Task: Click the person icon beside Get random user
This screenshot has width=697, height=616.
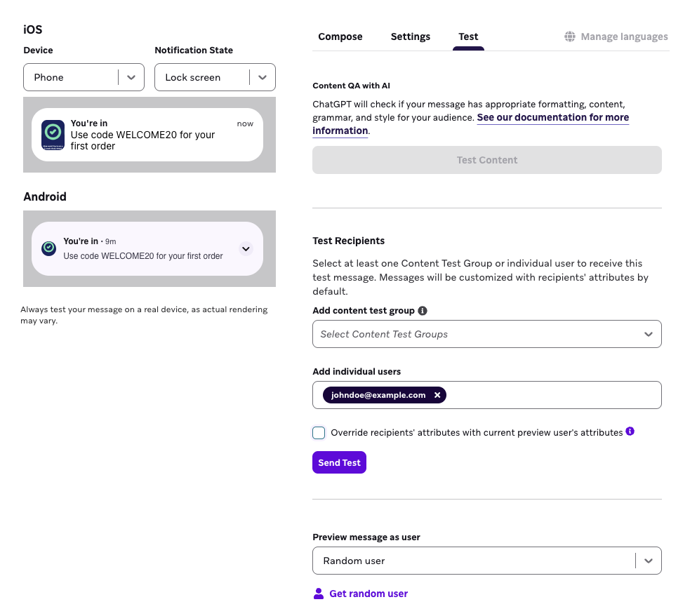Action: tap(318, 594)
